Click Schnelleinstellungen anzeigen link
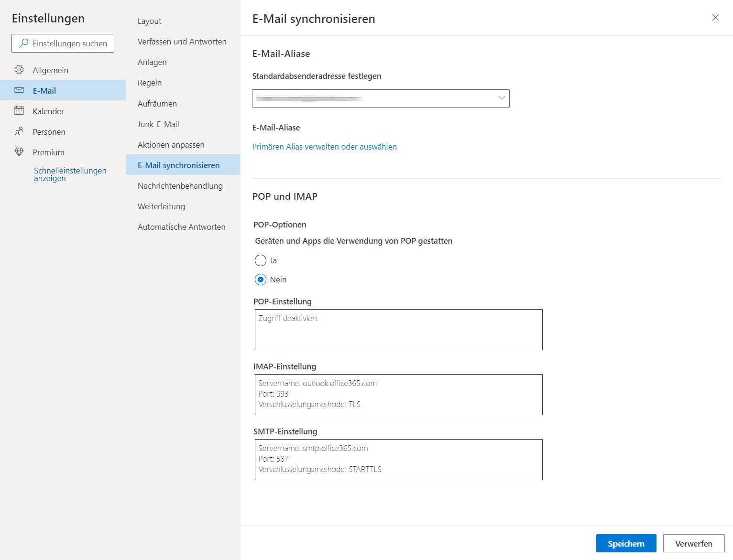 pos(70,174)
